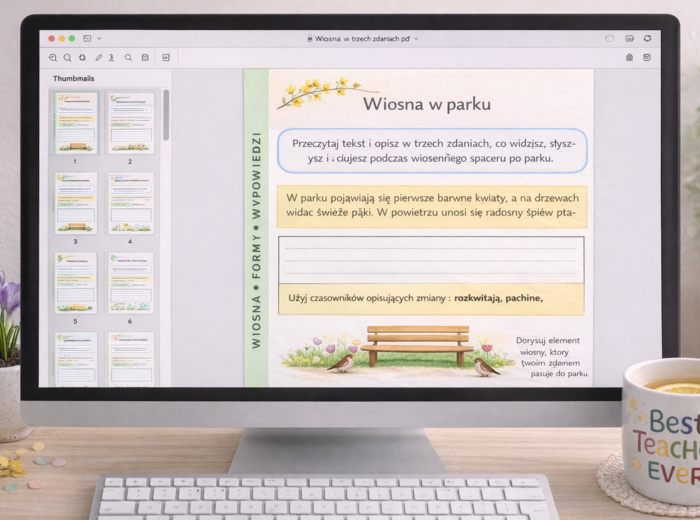The width and height of the screenshot is (700, 520).
Task: Click the page number label "6"
Action: click(130, 321)
